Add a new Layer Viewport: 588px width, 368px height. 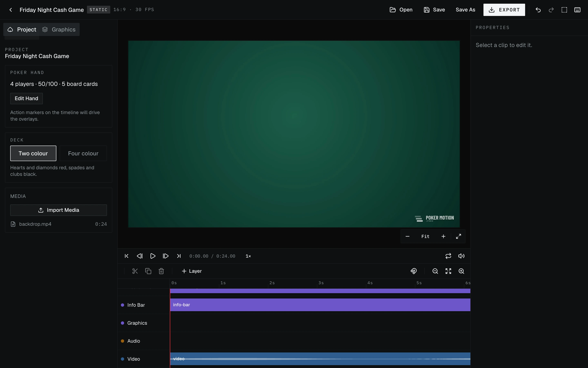pos(192,271)
